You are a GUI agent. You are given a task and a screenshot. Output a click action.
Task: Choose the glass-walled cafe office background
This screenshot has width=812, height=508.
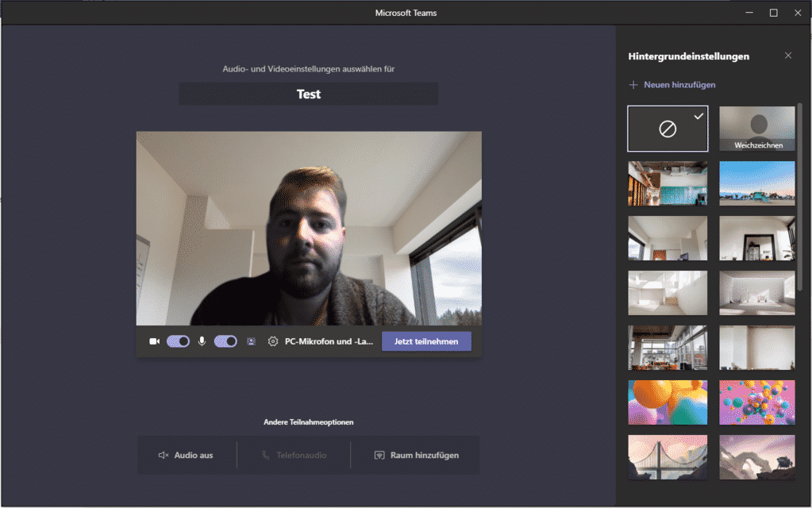point(668,348)
